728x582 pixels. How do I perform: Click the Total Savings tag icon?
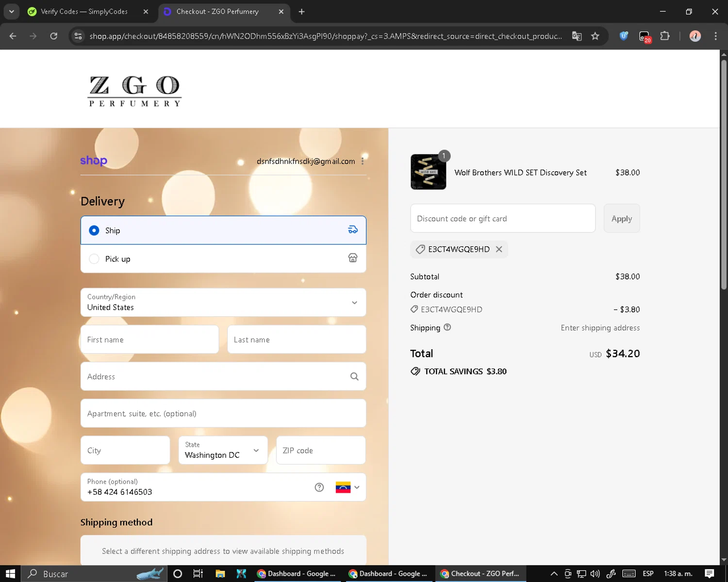(x=415, y=372)
